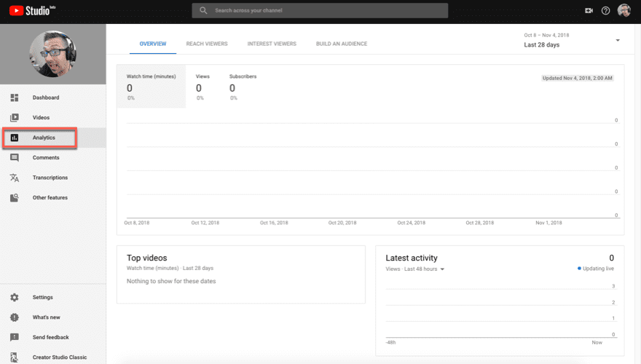
Task: Open the Build an Audience tab
Action: 341,44
